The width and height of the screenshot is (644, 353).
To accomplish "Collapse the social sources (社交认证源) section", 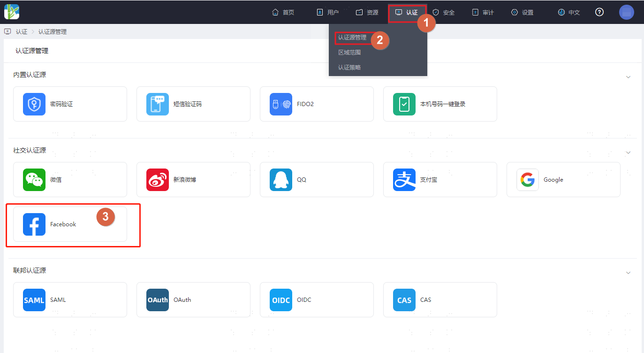I will click(x=629, y=153).
